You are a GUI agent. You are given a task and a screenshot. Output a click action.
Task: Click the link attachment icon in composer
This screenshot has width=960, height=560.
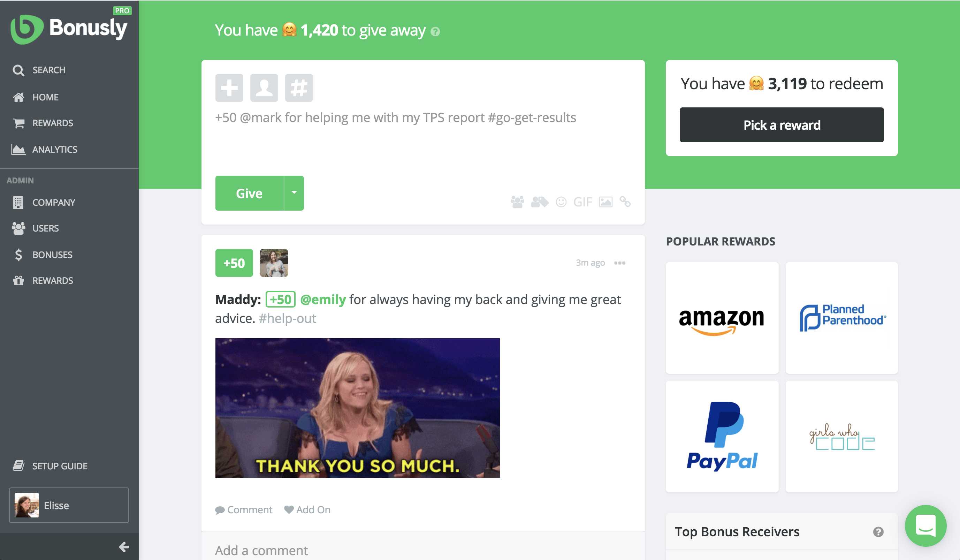click(x=625, y=202)
